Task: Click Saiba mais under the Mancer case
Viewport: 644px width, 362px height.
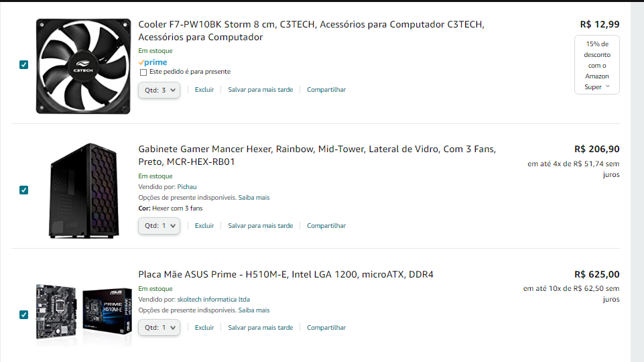Action: coord(254,198)
